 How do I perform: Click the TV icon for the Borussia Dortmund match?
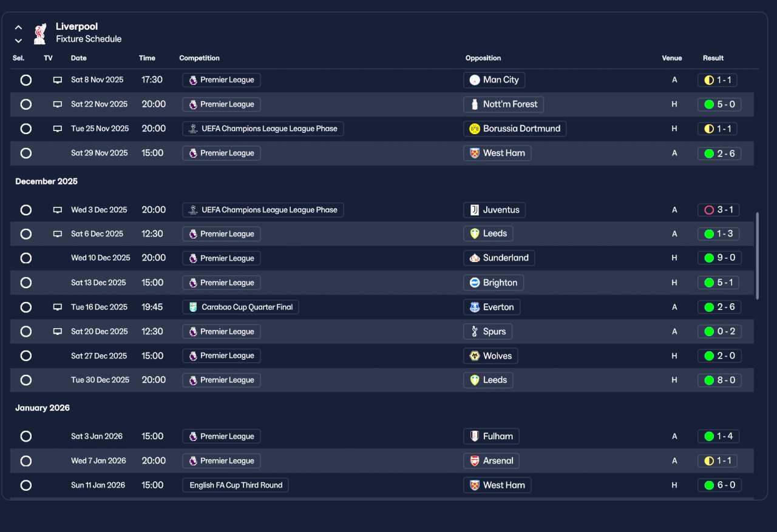[x=58, y=129]
